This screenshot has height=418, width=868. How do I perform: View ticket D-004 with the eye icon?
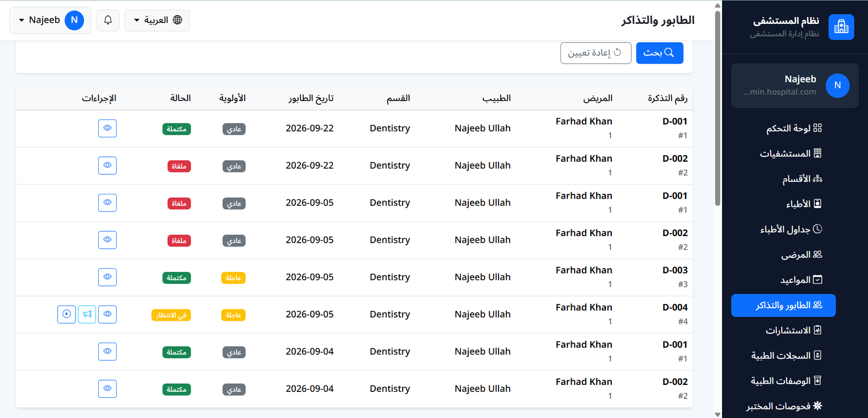[107, 314]
